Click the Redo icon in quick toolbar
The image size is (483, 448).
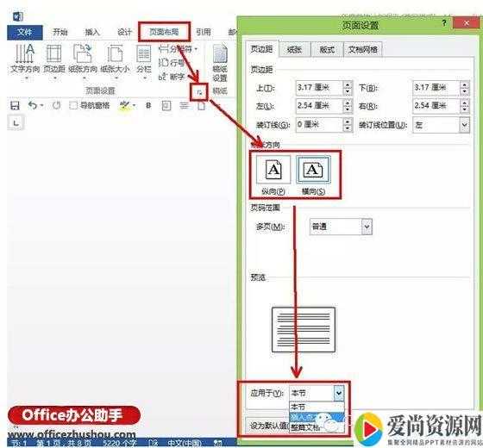coord(56,105)
